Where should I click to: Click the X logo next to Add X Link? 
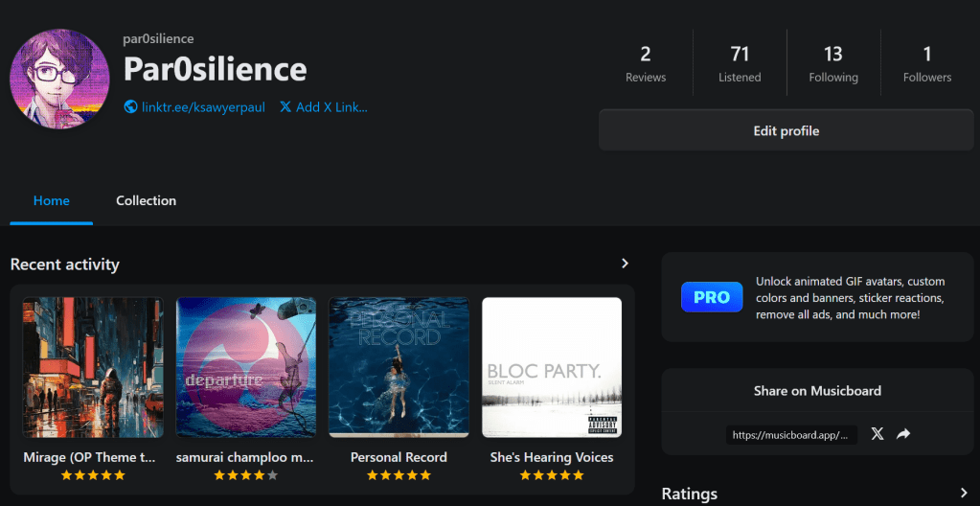click(x=285, y=107)
